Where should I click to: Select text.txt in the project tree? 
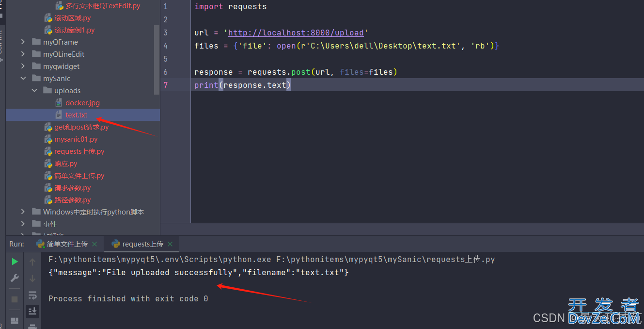pyautogui.click(x=77, y=115)
